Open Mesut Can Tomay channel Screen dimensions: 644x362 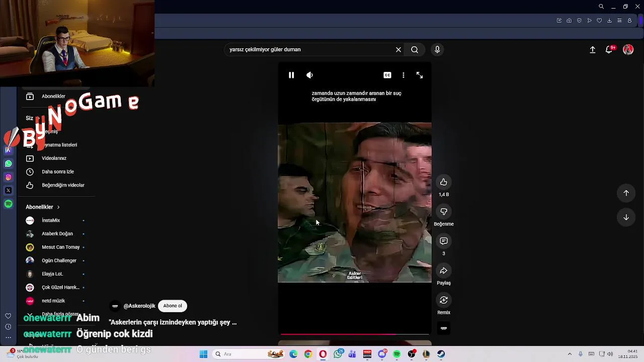[60, 247]
